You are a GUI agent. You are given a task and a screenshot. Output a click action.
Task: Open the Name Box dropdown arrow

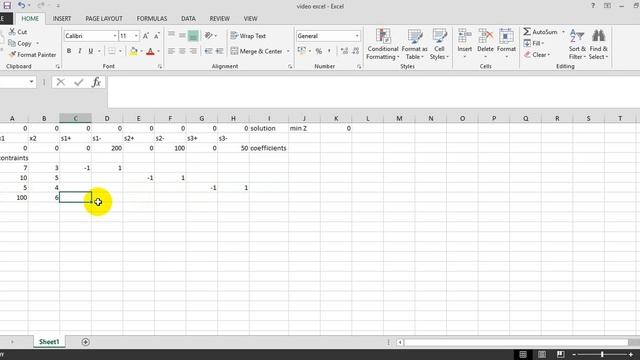(31, 82)
